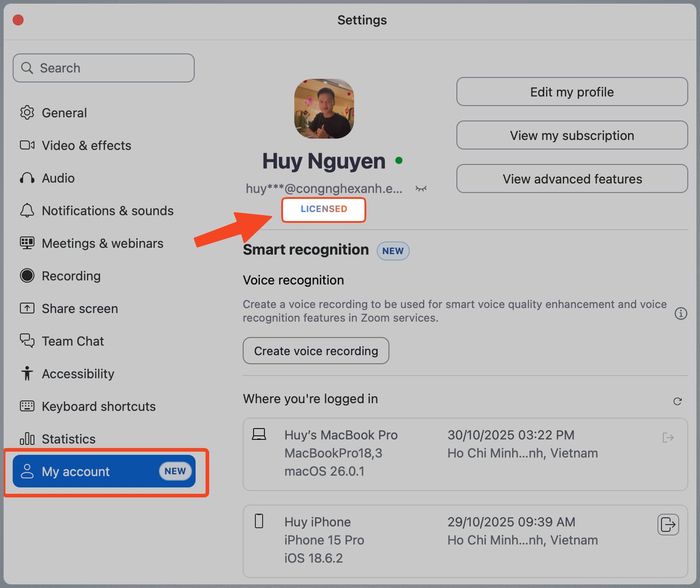Select Team Chat in the sidebar

(x=73, y=341)
